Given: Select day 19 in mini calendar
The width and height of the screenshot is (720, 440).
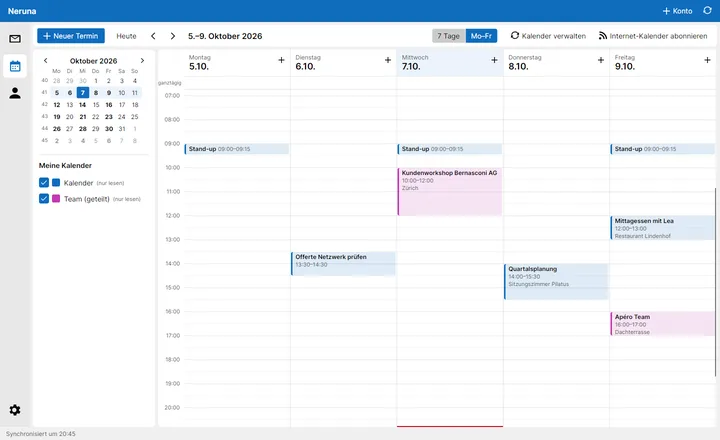Looking at the screenshot, I should tap(56, 117).
